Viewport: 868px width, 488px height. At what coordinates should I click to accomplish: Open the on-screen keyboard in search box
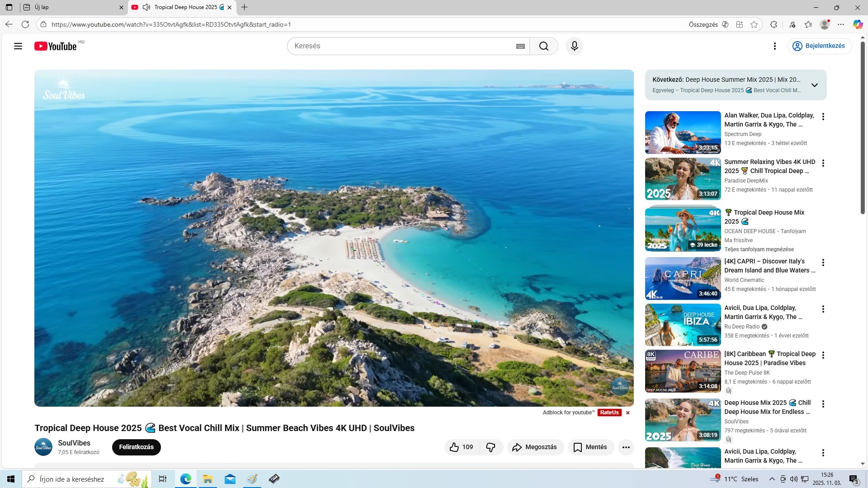click(520, 46)
